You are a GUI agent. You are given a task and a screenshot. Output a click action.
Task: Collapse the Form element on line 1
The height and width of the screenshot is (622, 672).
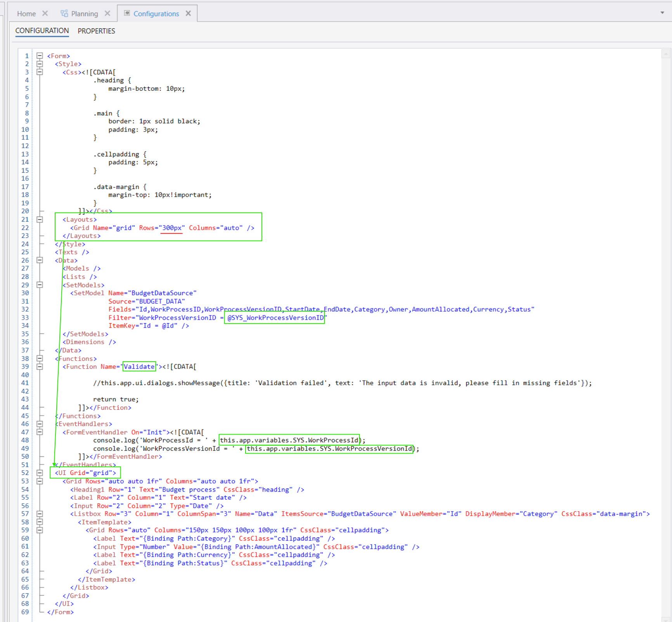click(40, 56)
